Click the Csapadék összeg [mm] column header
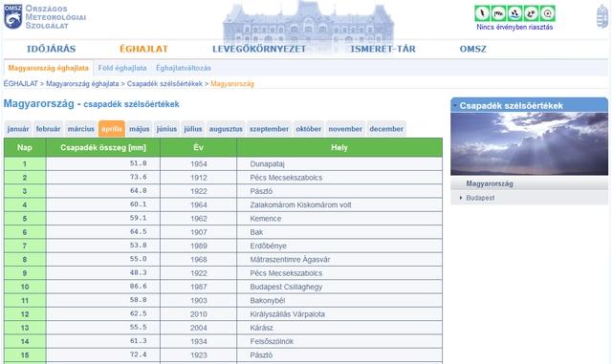The width and height of the screenshot is (612, 364). [103, 147]
